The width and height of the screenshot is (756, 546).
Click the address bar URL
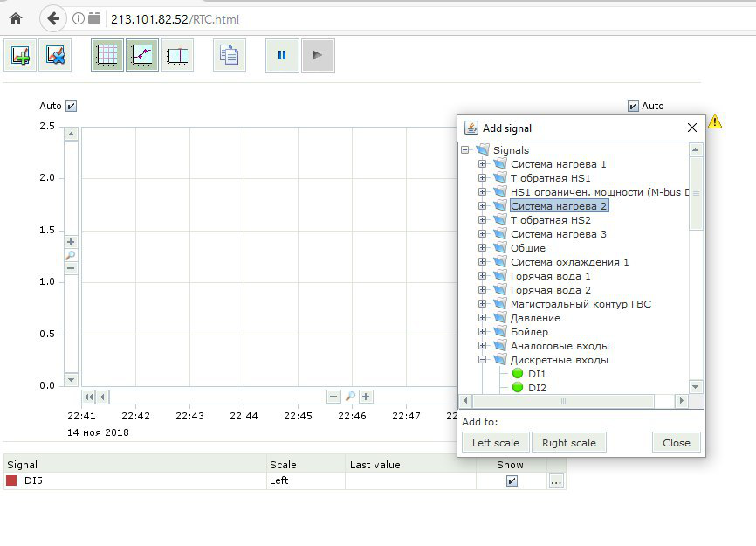coord(175,19)
